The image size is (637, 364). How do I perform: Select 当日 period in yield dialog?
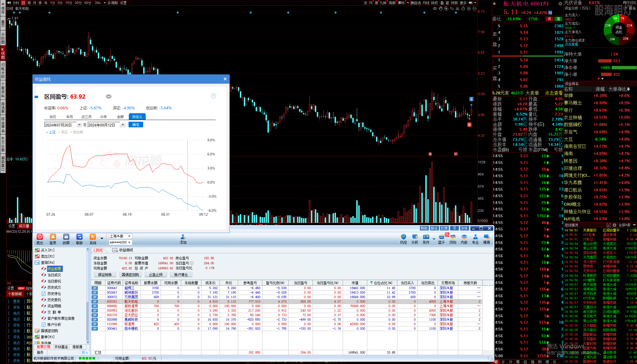[53, 117]
